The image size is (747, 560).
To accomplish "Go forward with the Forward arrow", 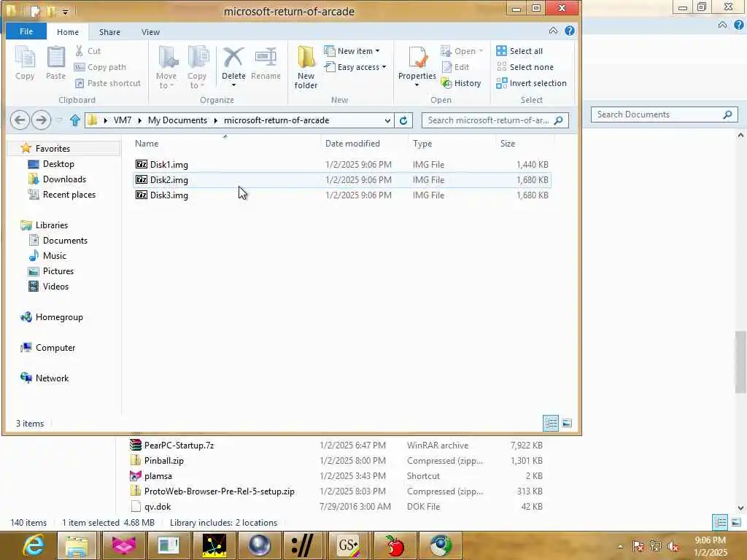I will click(x=41, y=120).
